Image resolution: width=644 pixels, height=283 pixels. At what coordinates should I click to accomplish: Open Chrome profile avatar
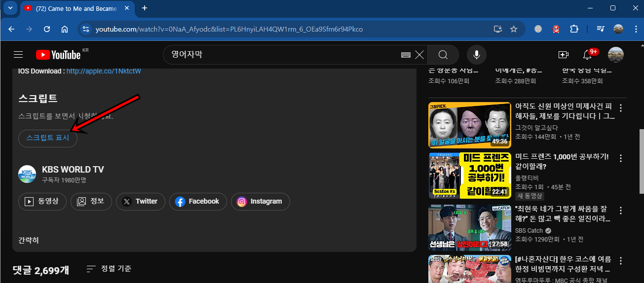[x=618, y=29]
